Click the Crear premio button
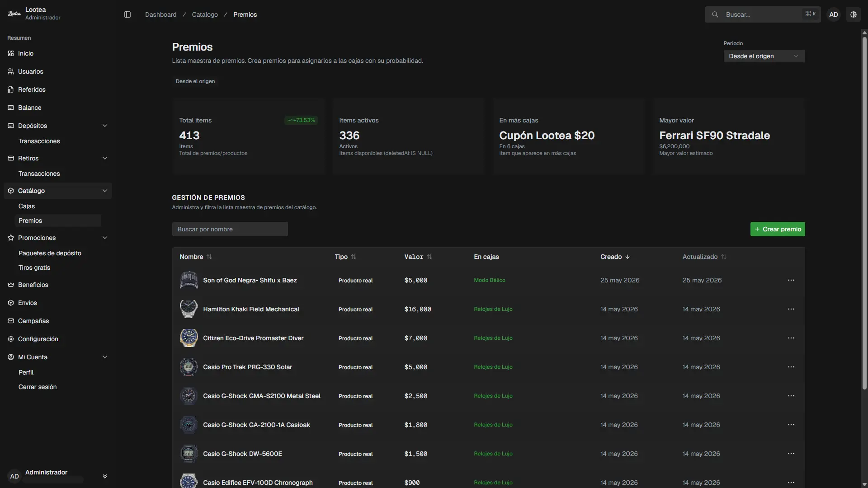 click(778, 229)
